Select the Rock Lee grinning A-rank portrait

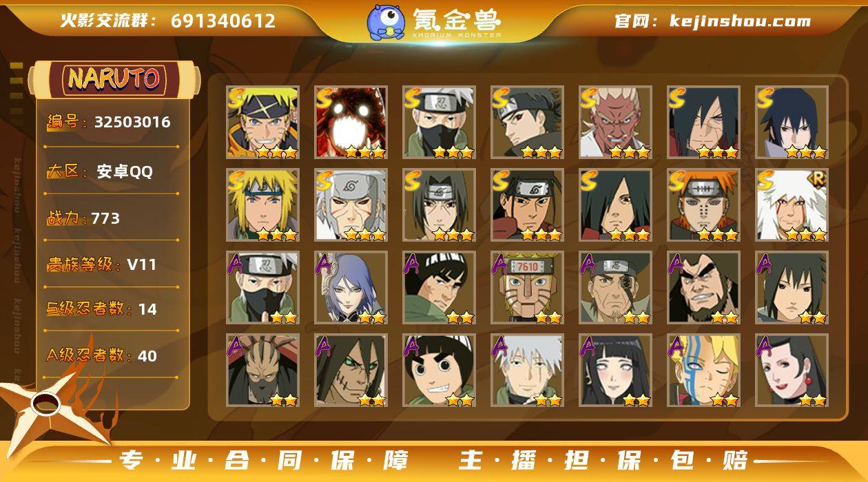(x=439, y=370)
